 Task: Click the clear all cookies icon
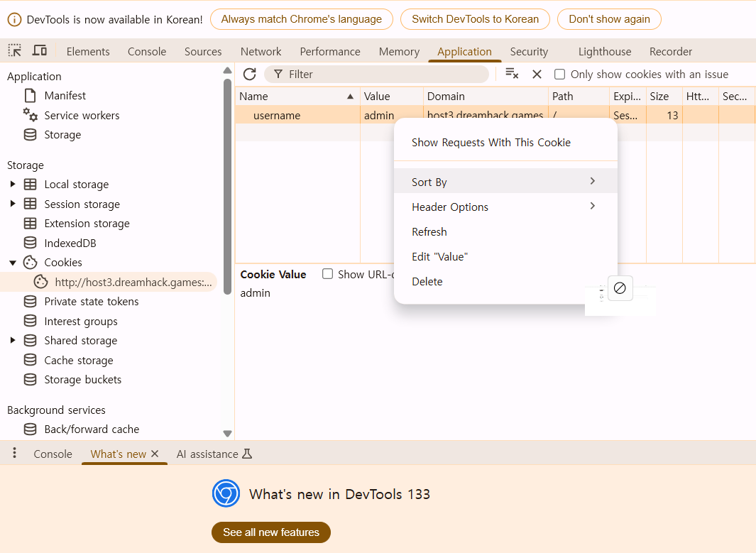click(512, 74)
